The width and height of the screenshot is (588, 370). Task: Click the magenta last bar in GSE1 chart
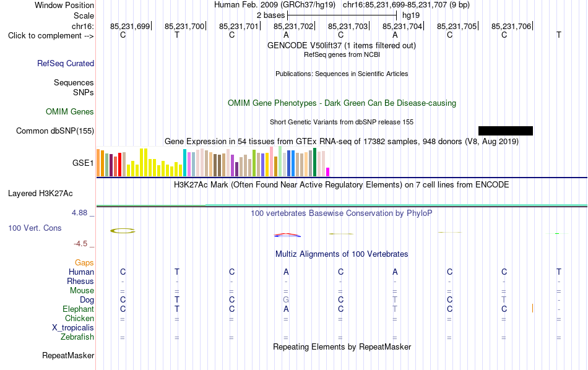(328, 172)
